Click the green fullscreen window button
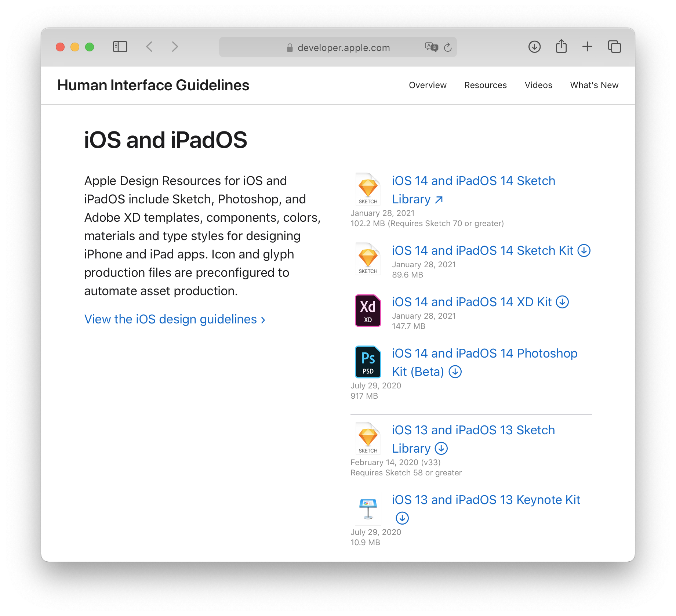This screenshot has width=676, height=616. [90, 47]
